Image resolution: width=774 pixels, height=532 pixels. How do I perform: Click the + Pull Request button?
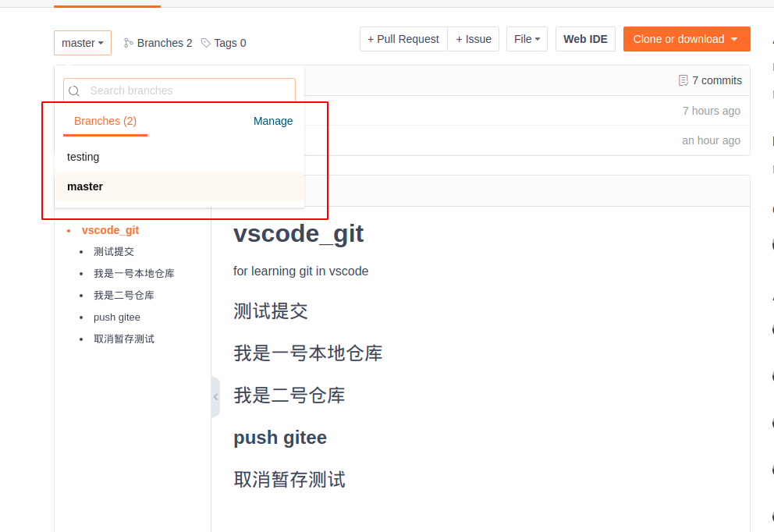(x=403, y=39)
